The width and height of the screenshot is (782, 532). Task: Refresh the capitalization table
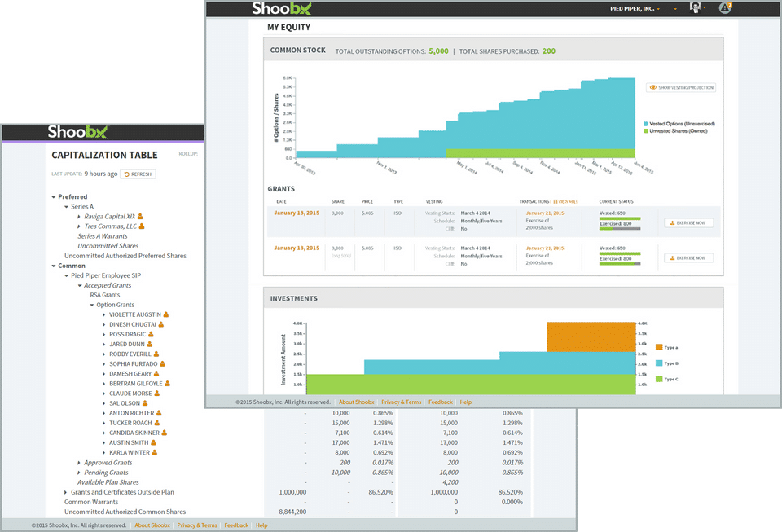138,174
